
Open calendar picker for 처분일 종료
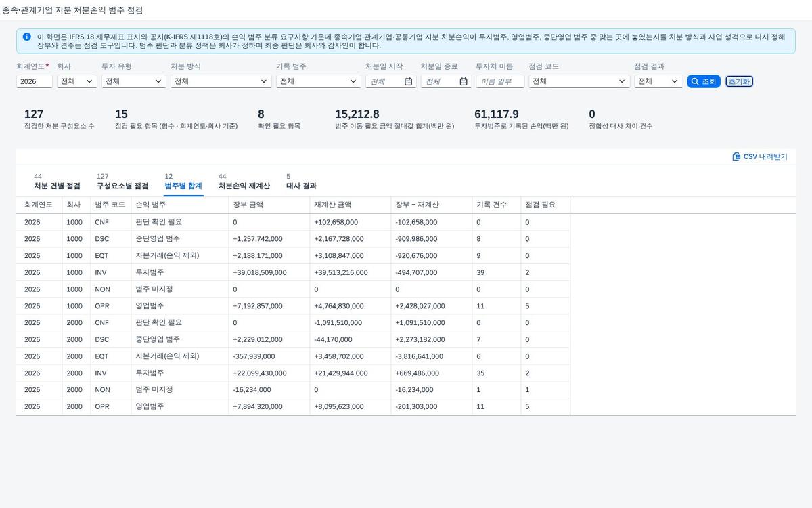click(464, 81)
